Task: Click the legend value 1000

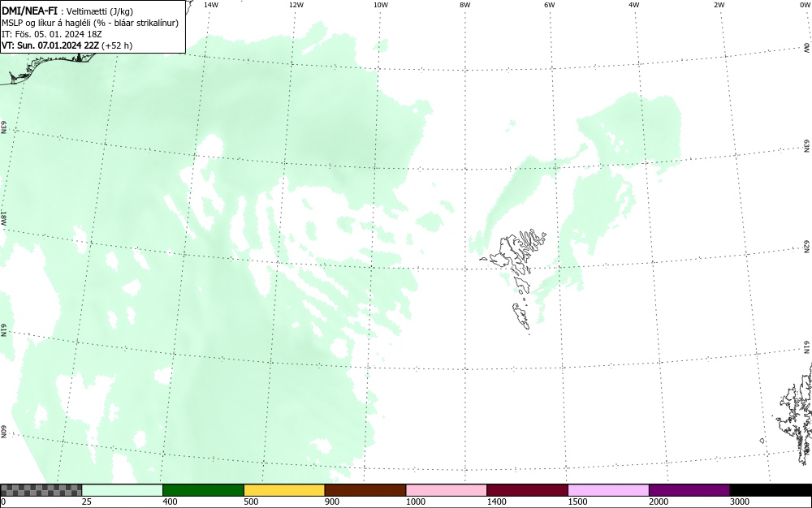Action: pyautogui.click(x=415, y=502)
